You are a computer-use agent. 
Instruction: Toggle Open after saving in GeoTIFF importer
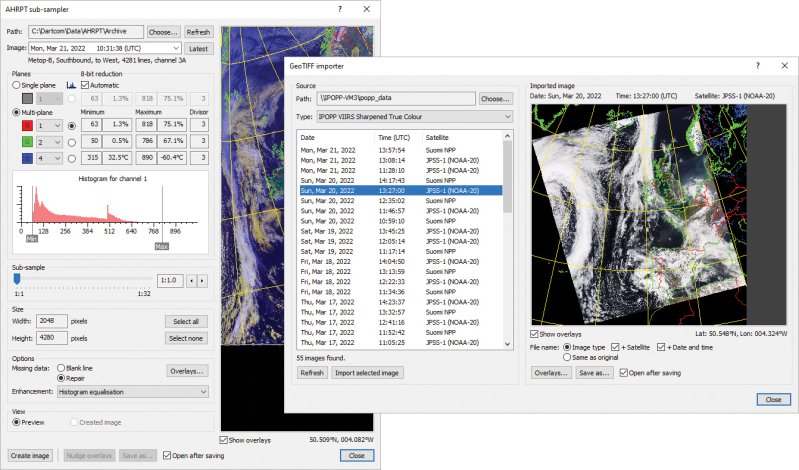624,373
